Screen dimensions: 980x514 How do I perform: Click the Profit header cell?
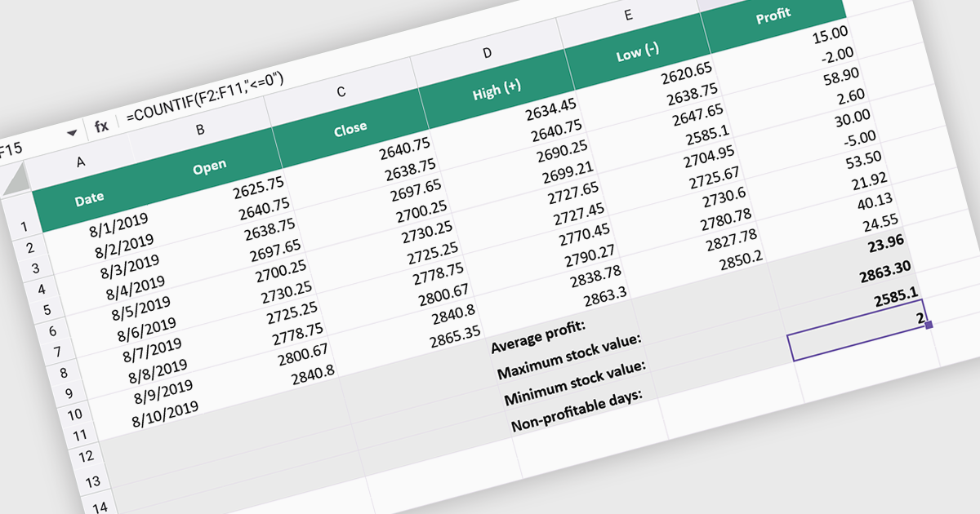(773, 16)
